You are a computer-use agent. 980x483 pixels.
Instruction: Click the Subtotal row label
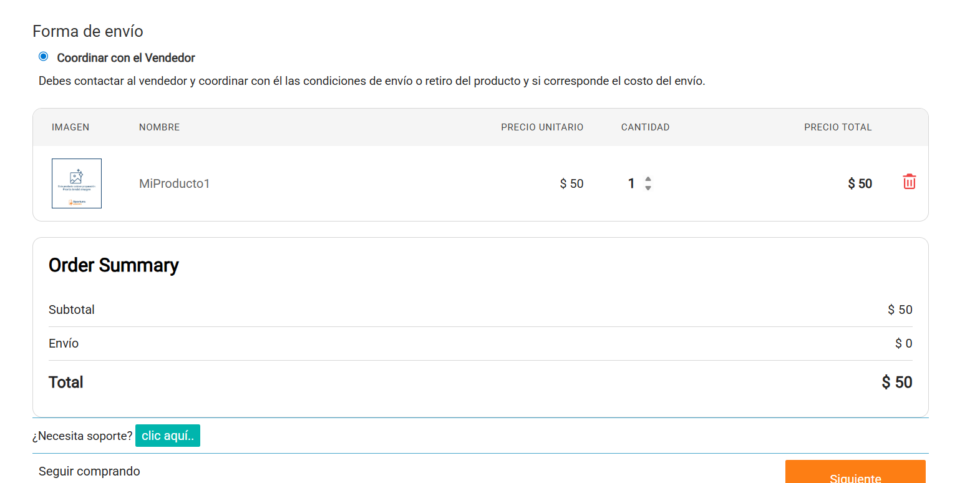[72, 310]
